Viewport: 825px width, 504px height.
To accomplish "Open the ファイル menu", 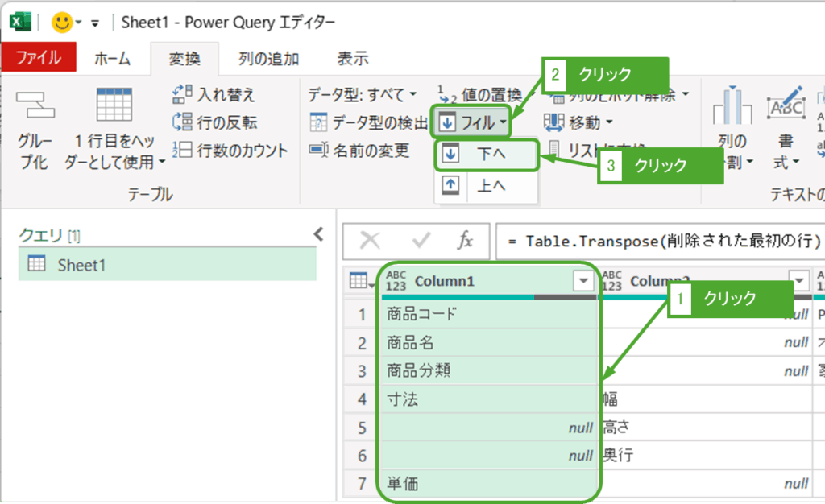I will pyautogui.click(x=39, y=57).
